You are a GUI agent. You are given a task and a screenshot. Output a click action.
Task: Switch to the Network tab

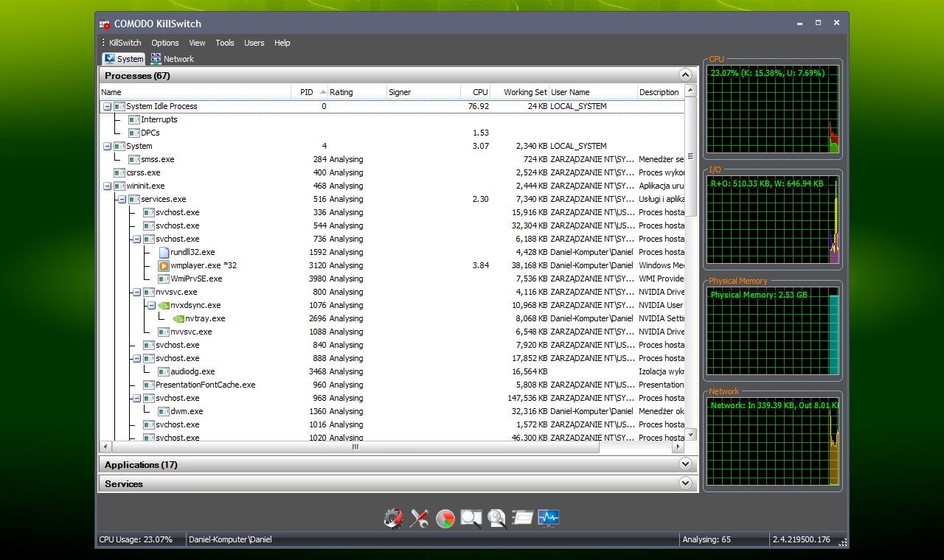coord(173,59)
